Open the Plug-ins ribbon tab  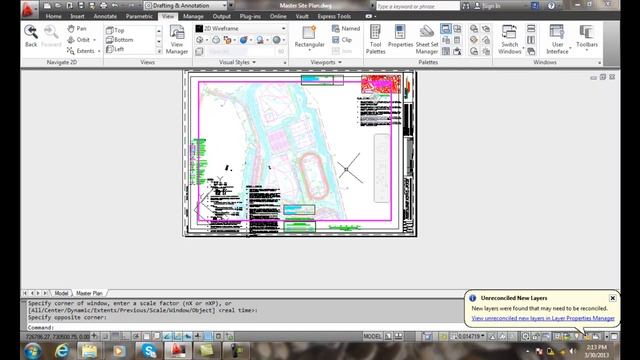click(250, 16)
